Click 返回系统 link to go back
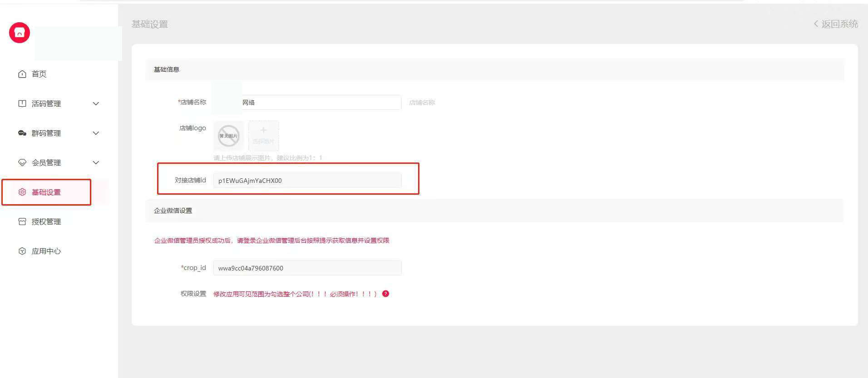 coord(836,24)
